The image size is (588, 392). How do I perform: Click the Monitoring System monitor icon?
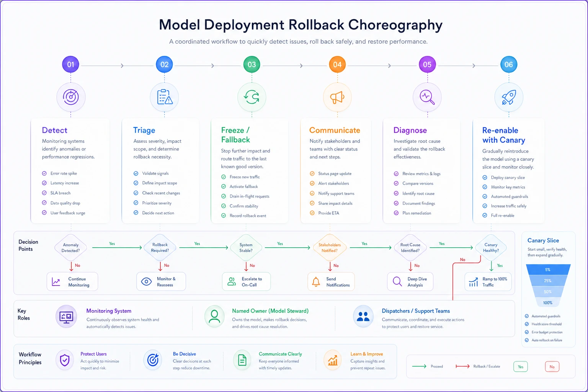pos(66,317)
